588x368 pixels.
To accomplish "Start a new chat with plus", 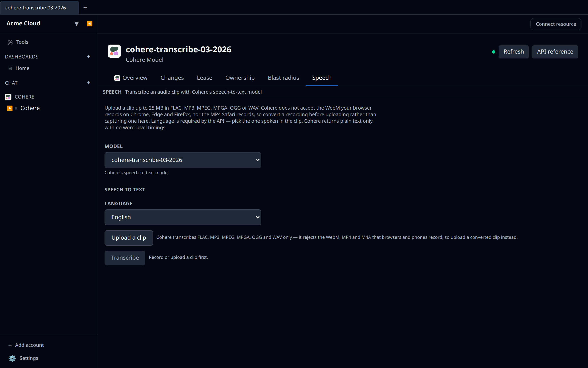I will point(88,83).
